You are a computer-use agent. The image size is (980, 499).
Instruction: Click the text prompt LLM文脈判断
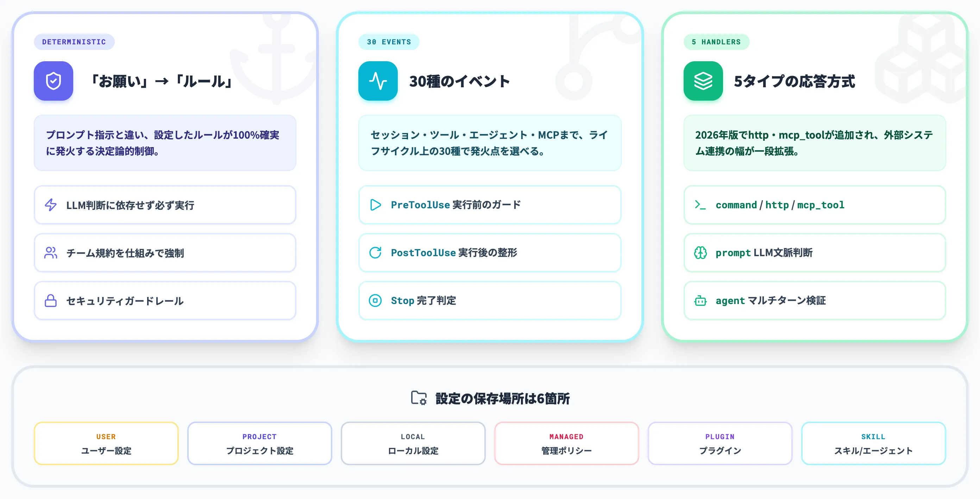tap(764, 253)
